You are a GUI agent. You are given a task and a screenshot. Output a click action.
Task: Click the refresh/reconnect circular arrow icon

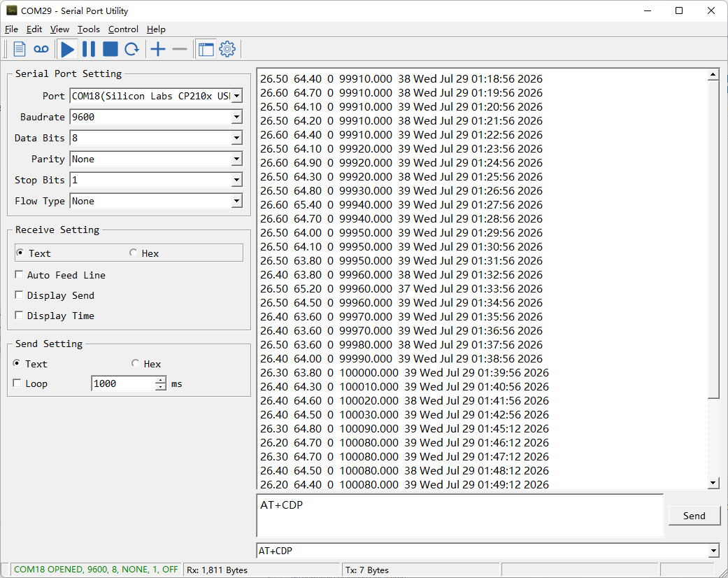132,49
